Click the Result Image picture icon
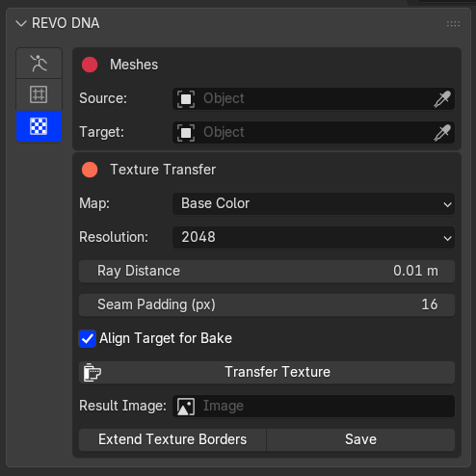476x476 pixels. [x=186, y=407]
